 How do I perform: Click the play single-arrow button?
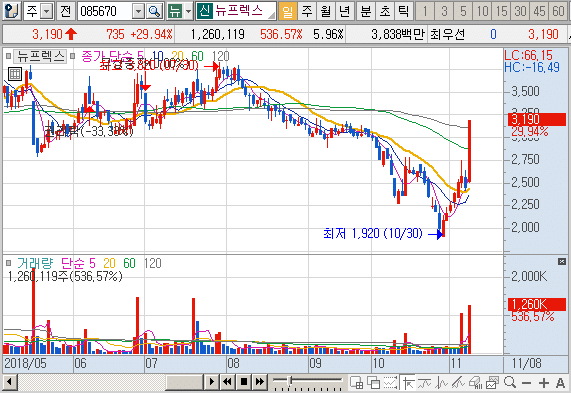tap(211, 382)
